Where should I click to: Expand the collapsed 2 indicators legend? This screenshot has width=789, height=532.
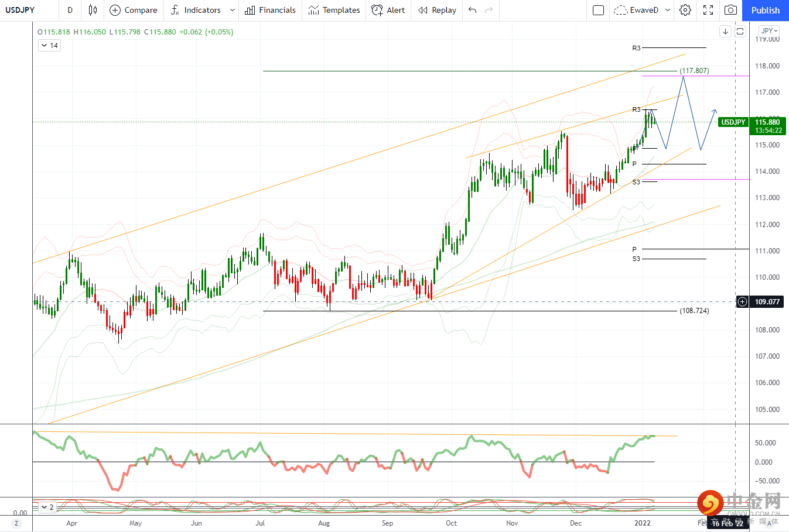coord(47,507)
